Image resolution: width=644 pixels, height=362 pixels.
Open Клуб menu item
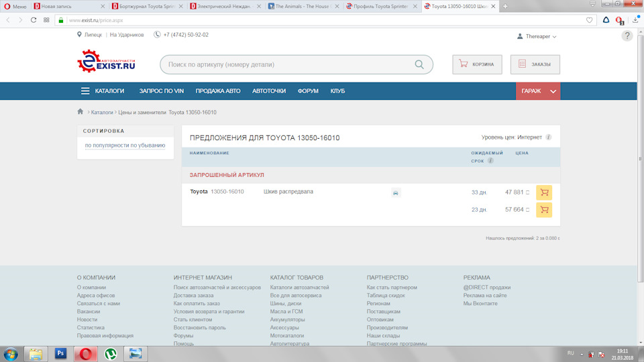point(337,91)
